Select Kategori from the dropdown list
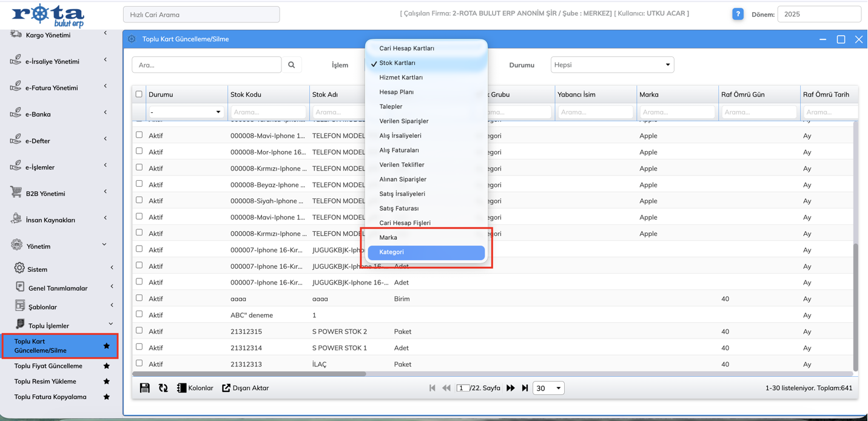Viewport: 868px width, 421px height. [426, 252]
